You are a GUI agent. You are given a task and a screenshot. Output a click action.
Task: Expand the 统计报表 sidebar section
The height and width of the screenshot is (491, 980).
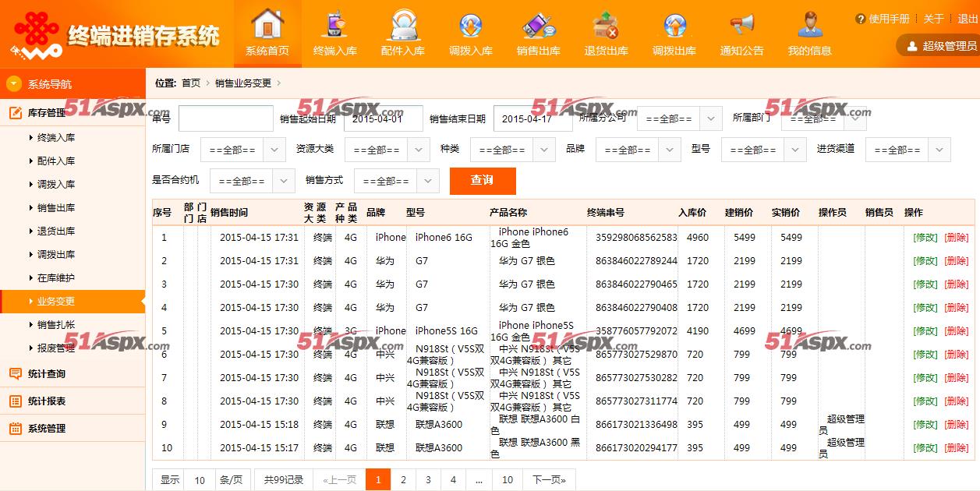(x=47, y=401)
